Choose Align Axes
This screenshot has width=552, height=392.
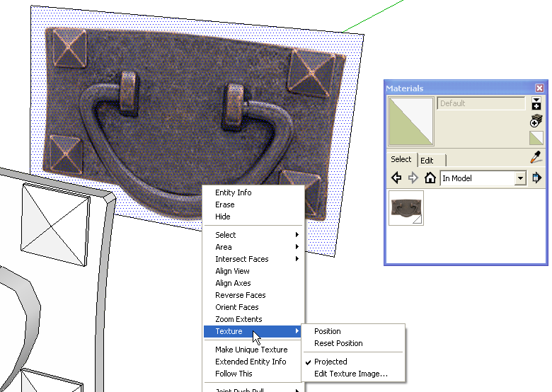(253, 283)
